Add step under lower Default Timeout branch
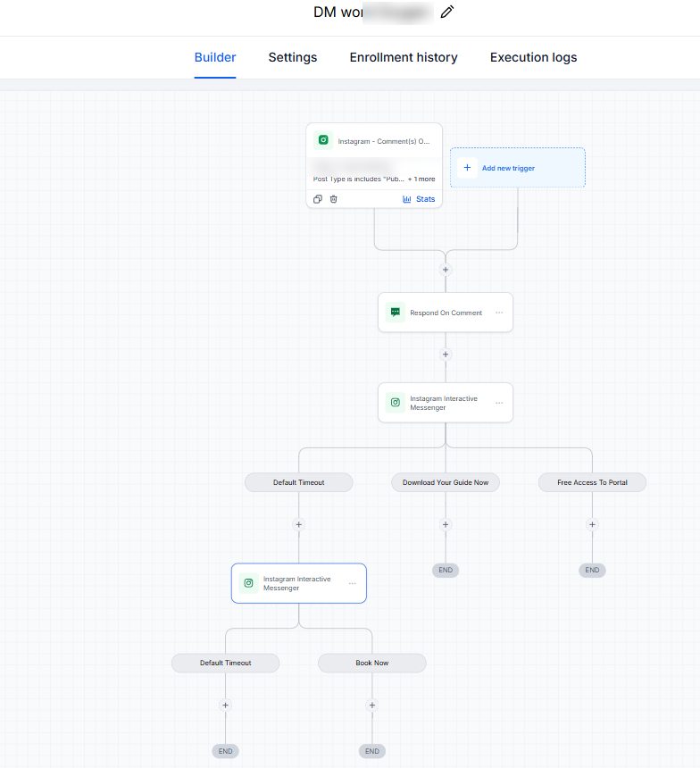700x768 pixels. click(x=225, y=705)
